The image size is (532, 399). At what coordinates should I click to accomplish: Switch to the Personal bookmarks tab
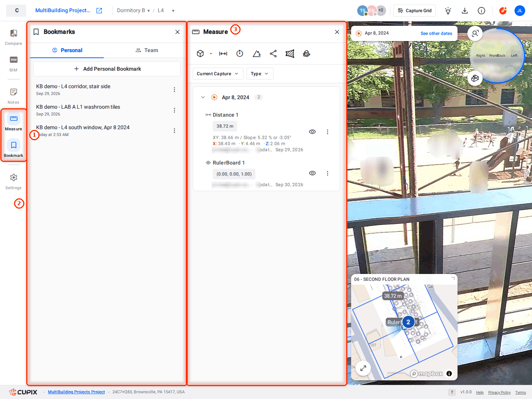tap(67, 50)
